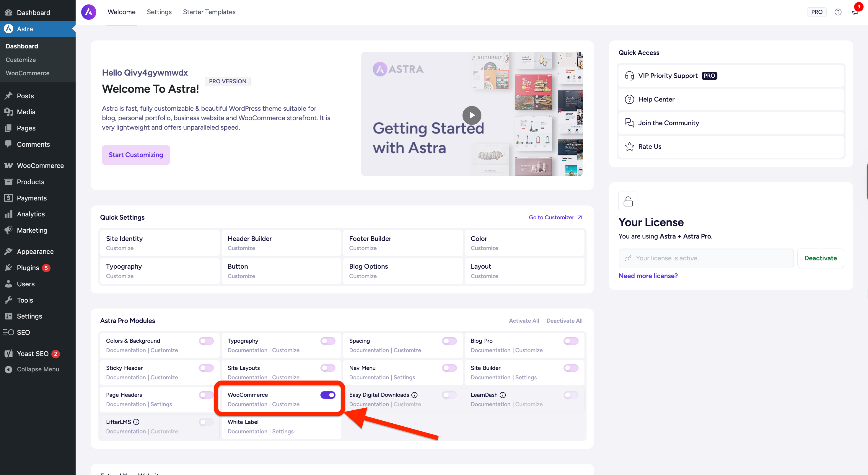Play the Getting Started with Astra video
This screenshot has width=868, height=475.
471,115
